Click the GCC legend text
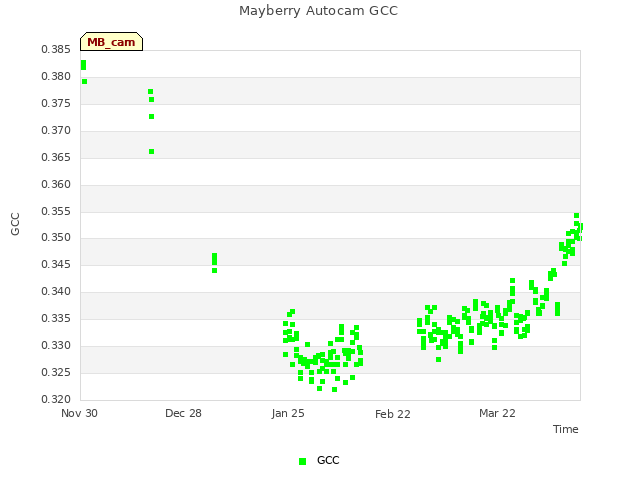The width and height of the screenshot is (640, 480). tap(328, 460)
